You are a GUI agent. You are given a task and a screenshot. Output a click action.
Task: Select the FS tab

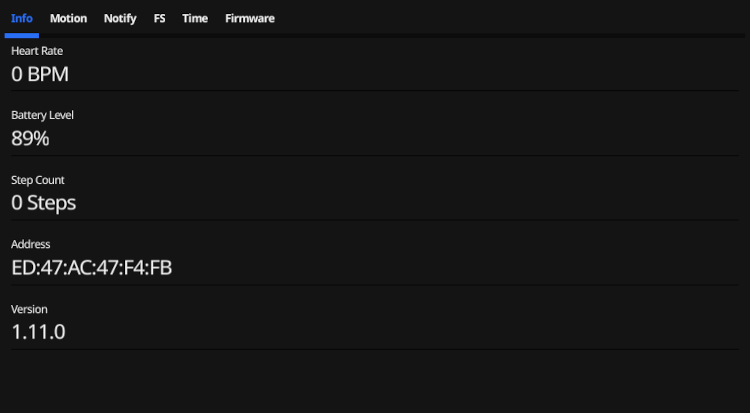pyautogui.click(x=160, y=18)
